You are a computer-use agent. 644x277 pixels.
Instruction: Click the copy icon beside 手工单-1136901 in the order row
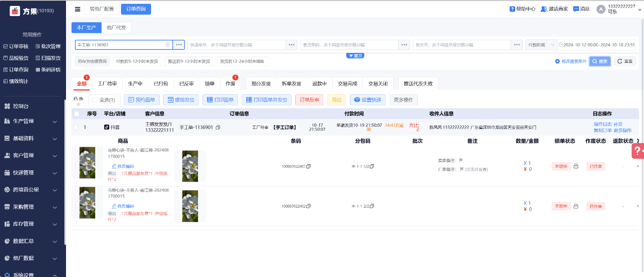click(x=218, y=127)
